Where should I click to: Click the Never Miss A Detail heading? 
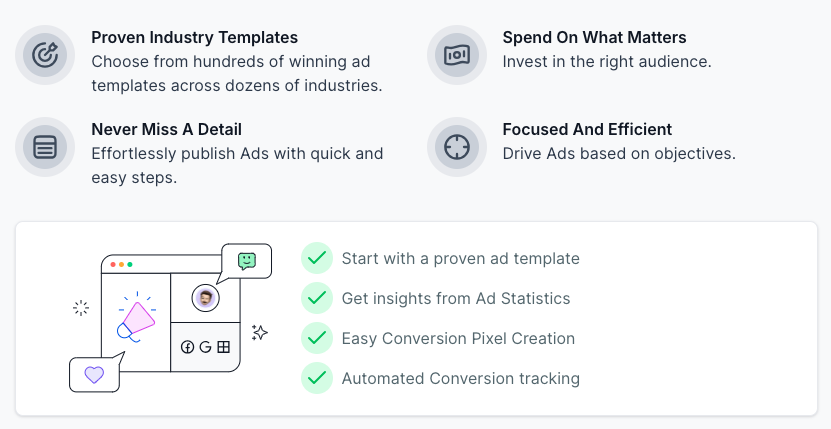pos(166,129)
